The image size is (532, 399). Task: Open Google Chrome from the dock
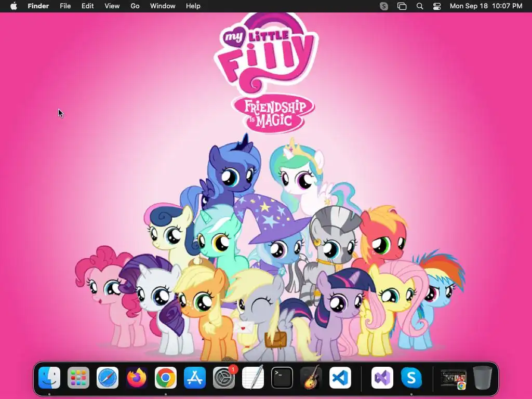click(x=166, y=378)
